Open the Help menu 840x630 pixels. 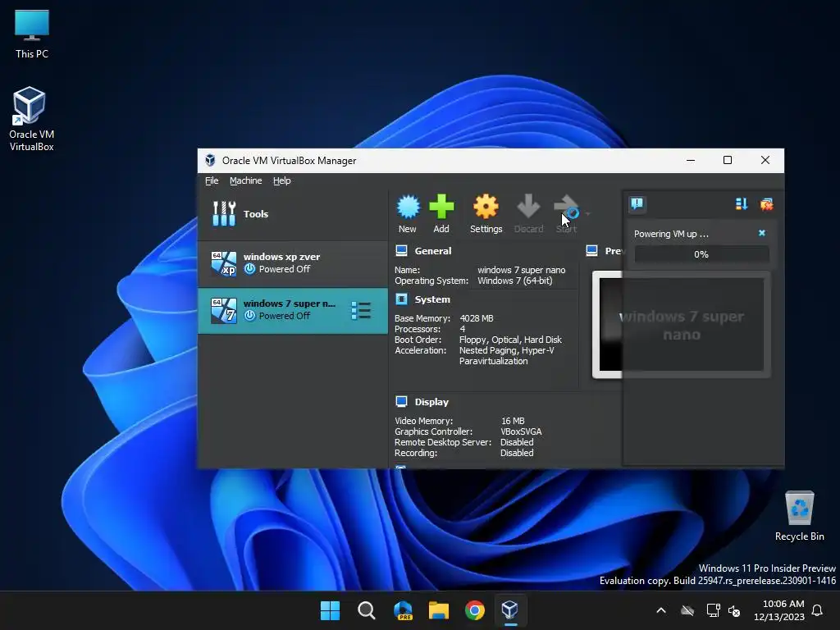click(x=282, y=180)
